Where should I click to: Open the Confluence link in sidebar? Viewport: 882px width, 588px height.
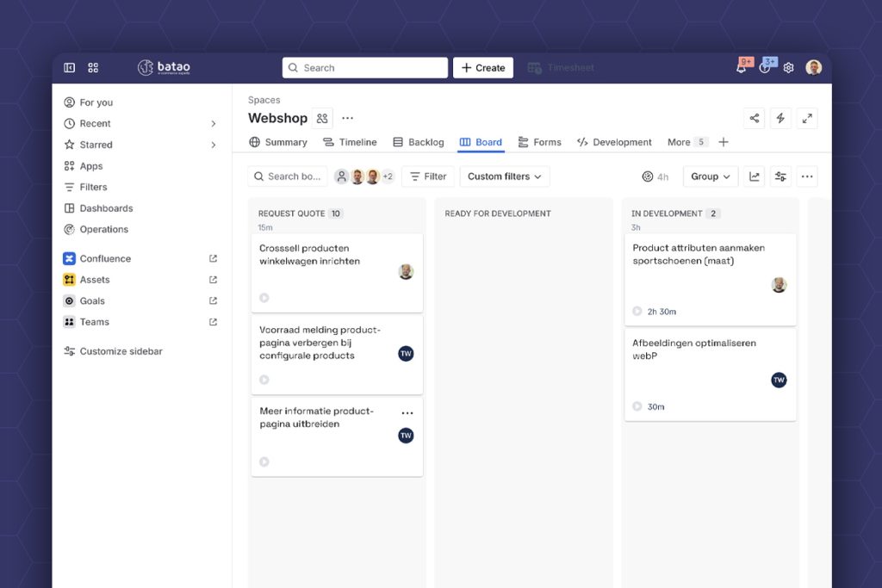105,258
